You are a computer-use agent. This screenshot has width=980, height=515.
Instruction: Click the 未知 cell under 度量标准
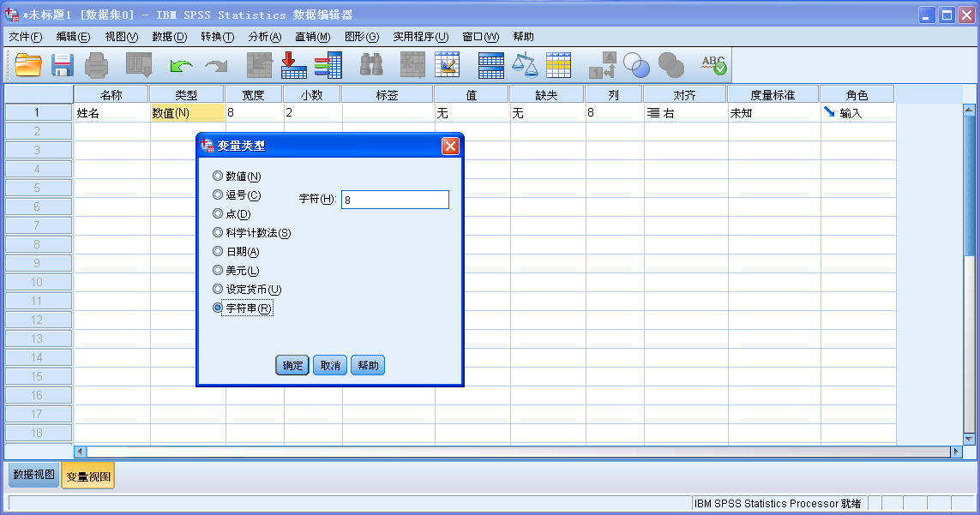pos(773,113)
